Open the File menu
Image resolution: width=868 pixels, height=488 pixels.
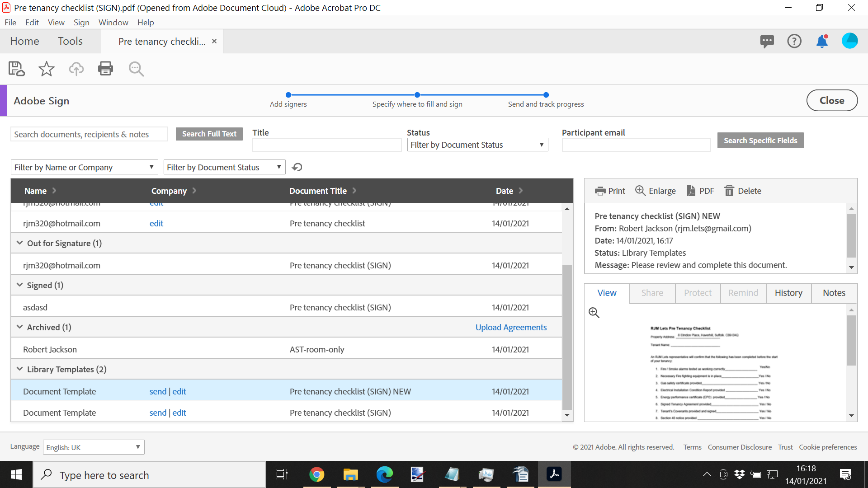[10, 23]
